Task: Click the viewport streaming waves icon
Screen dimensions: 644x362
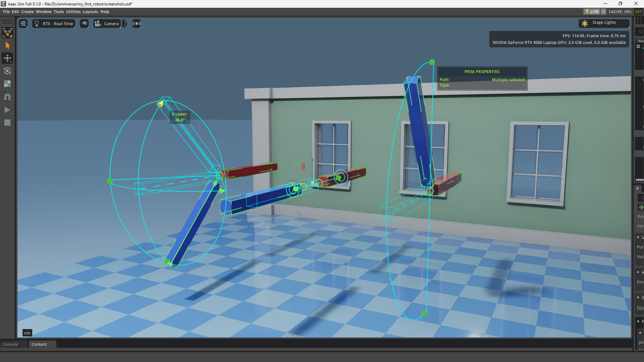Action: coord(136,24)
